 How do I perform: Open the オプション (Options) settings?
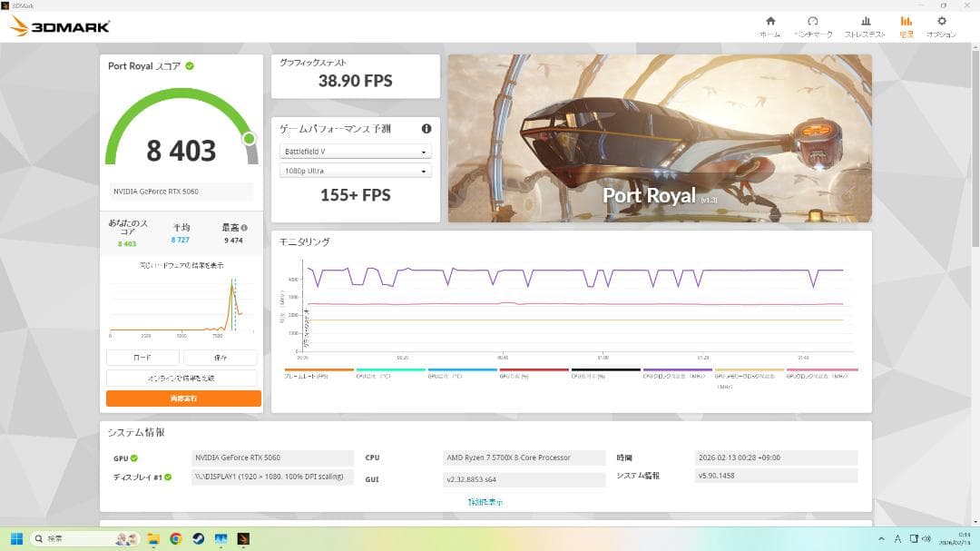pyautogui.click(x=944, y=25)
